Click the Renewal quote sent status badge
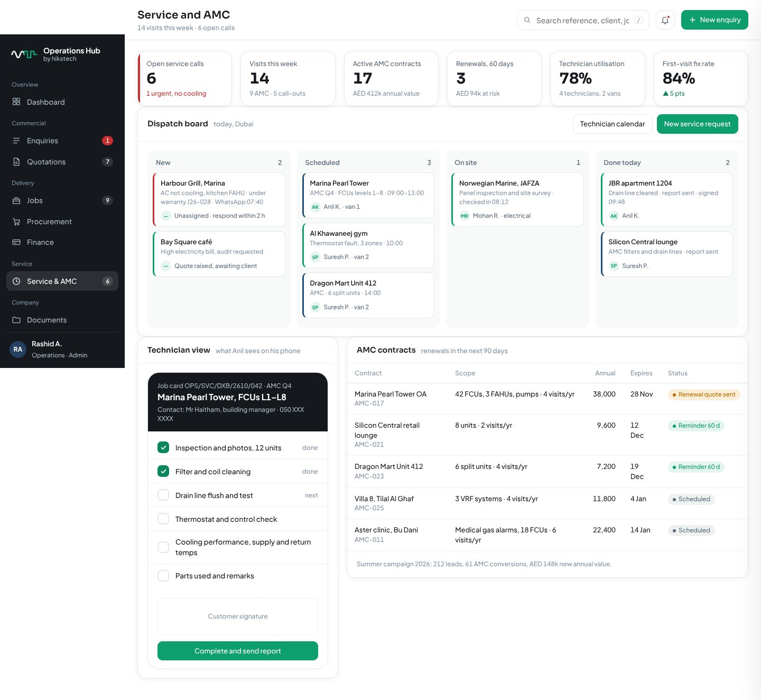Screen dimensions: 761x700 pos(704,394)
